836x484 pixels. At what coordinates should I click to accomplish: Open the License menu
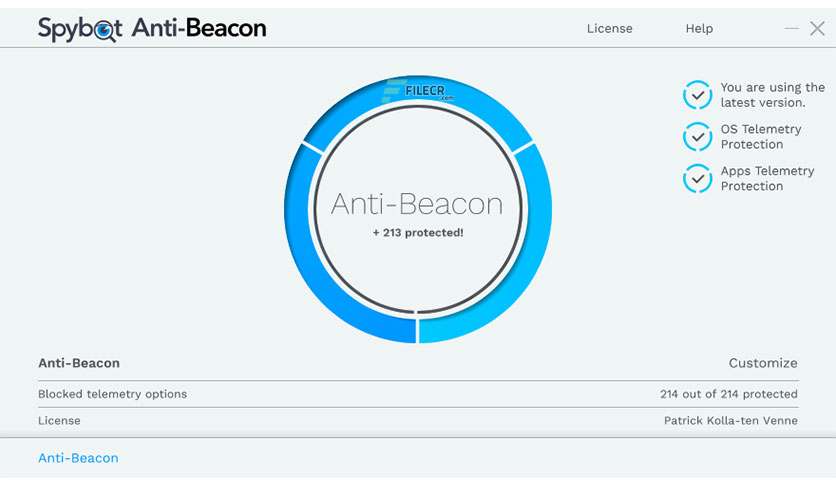click(609, 29)
